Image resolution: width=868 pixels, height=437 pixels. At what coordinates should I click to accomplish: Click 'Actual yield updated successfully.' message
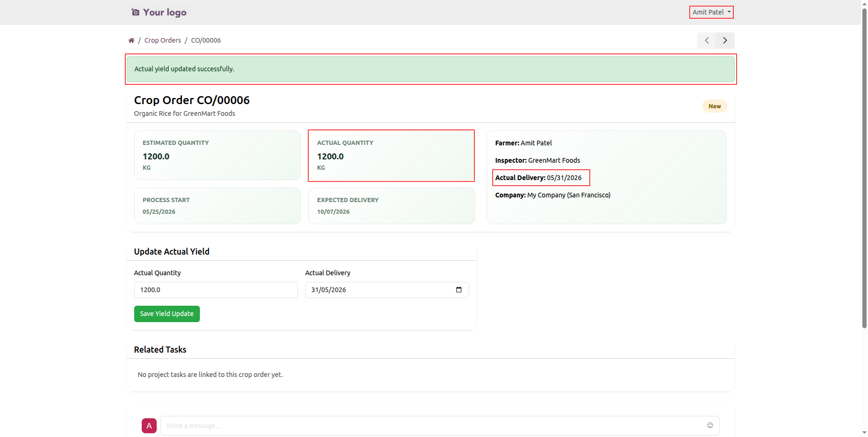tap(184, 69)
